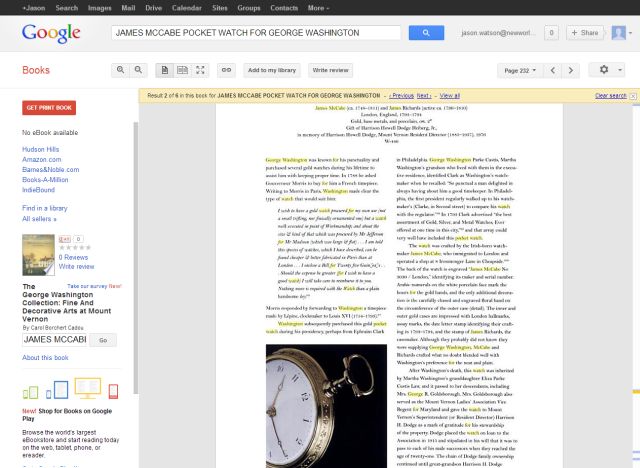The image size is (640, 468).
Task: Switch to two-page view icon
Action: (x=182, y=70)
